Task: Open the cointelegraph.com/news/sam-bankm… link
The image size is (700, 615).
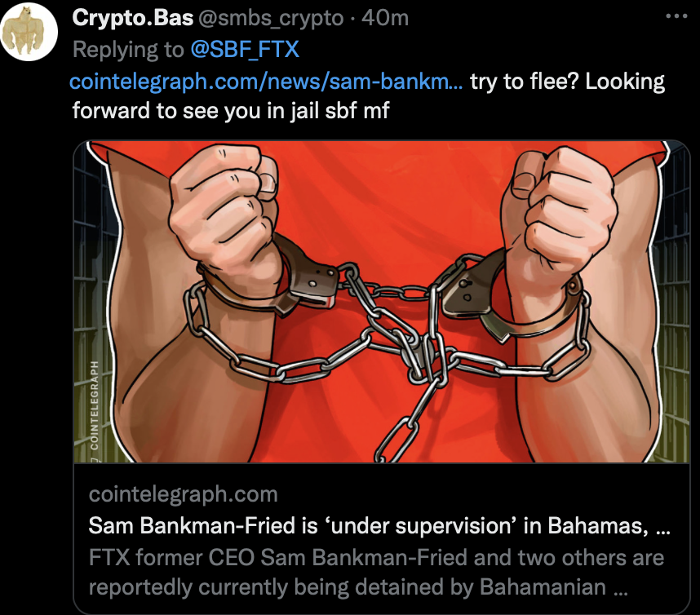Action: 267,82
